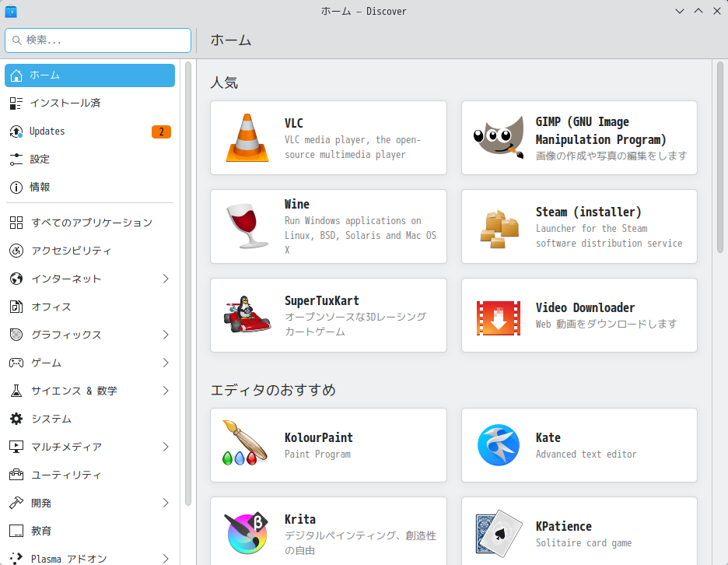Image resolution: width=728 pixels, height=565 pixels.
Task: Open the SuperTuxKart app title
Action: [322, 300]
